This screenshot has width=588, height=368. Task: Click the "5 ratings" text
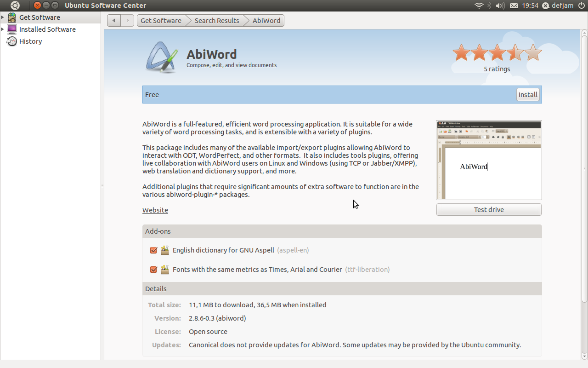point(497,69)
